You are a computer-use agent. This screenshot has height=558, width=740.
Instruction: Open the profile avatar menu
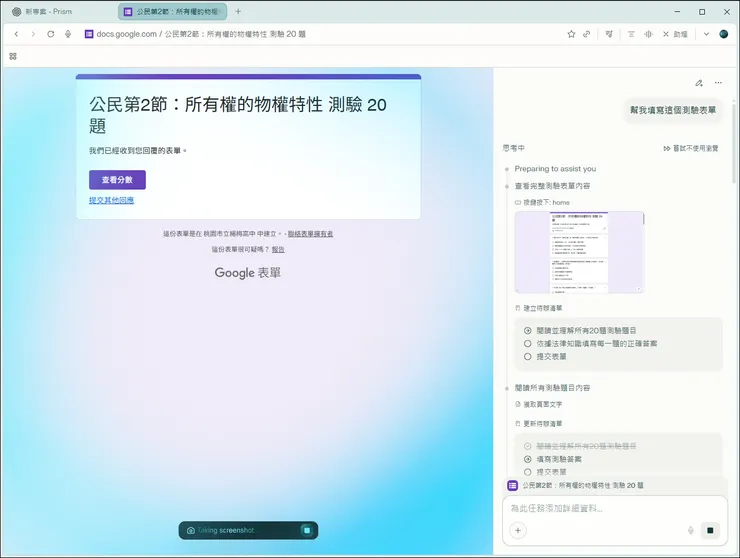(x=723, y=34)
